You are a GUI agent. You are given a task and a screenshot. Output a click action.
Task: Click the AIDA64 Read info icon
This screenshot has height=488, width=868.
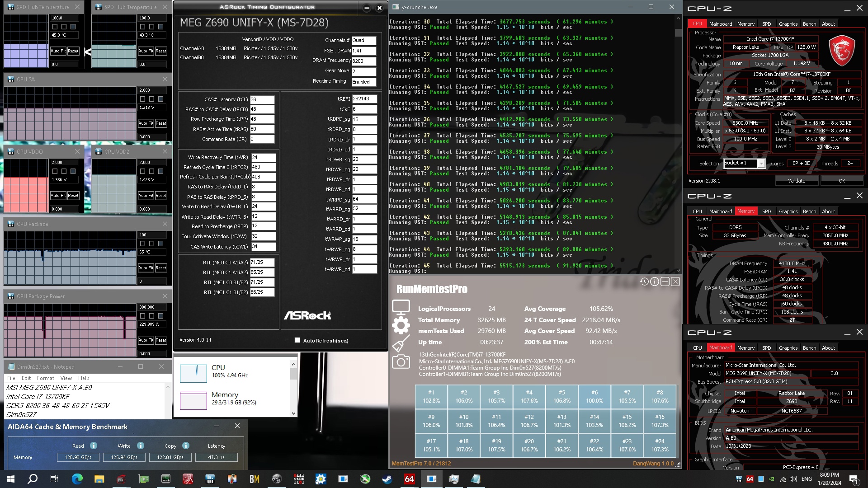(94, 446)
